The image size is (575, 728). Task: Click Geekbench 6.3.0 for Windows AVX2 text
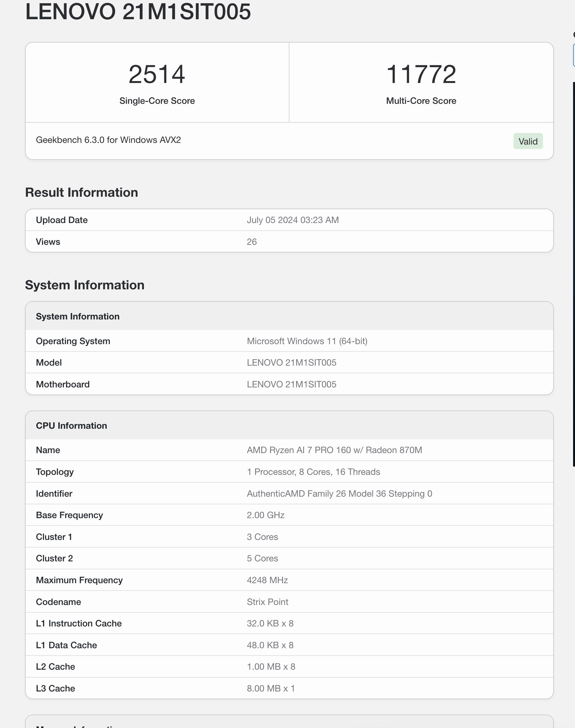click(108, 140)
